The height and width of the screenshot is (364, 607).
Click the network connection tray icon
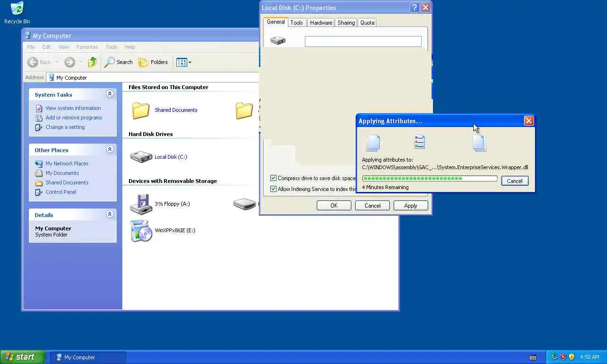point(554,357)
